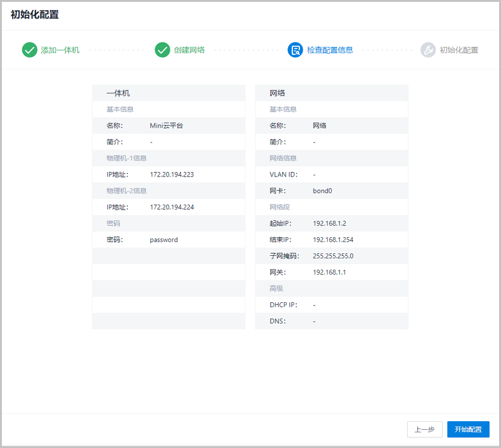Start setup with 开始配置 button

[468, 429]
